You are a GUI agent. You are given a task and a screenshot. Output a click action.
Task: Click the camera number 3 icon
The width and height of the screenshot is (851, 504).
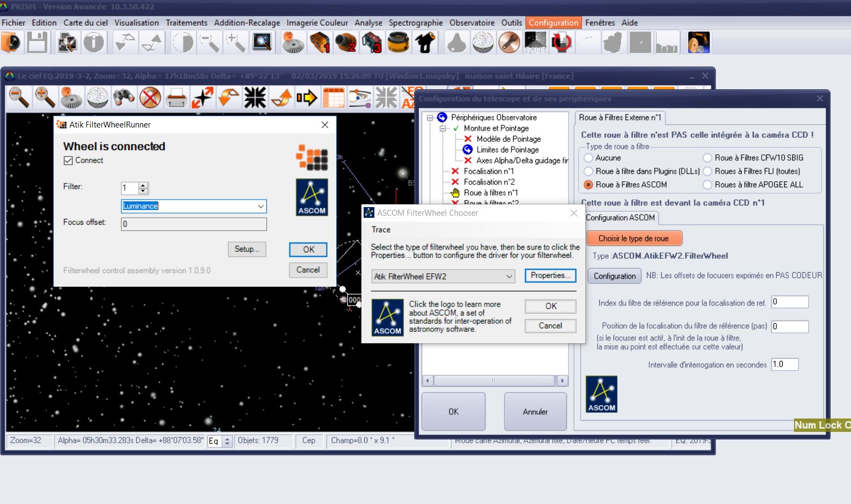372,42
